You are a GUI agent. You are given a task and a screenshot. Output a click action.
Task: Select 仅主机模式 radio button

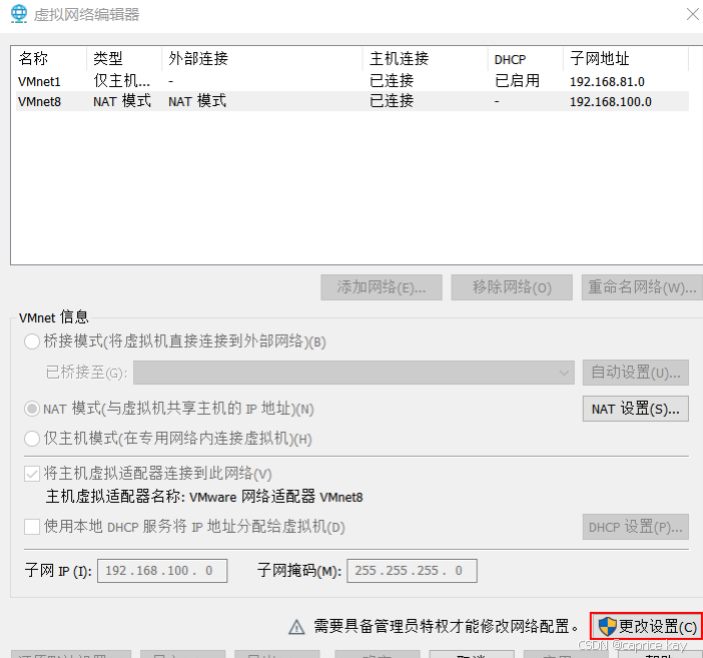(x=32, y=438)
